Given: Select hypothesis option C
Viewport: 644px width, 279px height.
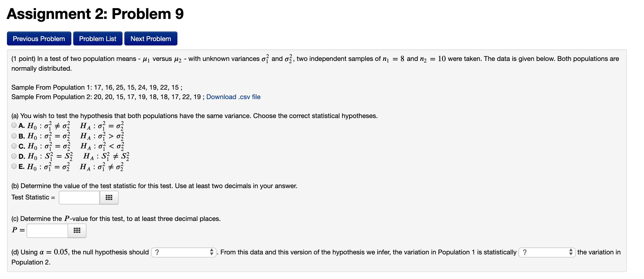Looking at the screenshot, I should [14, 145].
